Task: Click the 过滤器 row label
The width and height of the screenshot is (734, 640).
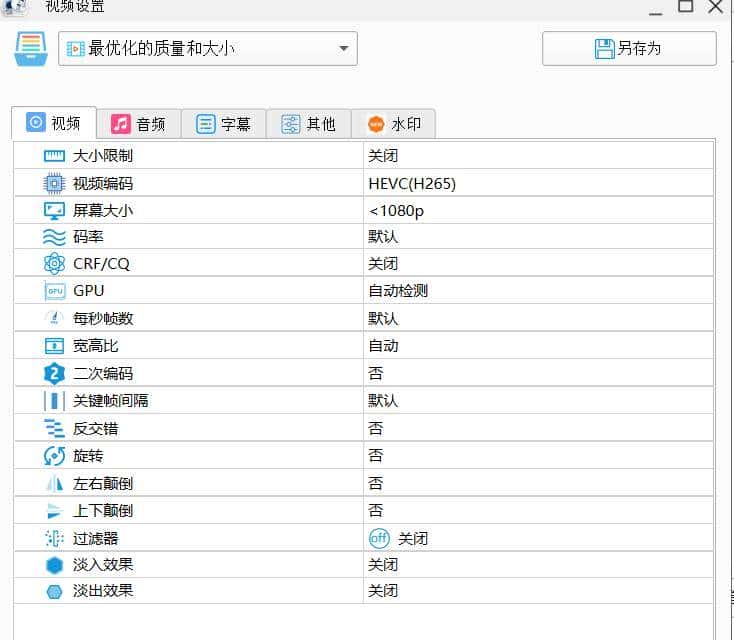Action: point(95,538)
